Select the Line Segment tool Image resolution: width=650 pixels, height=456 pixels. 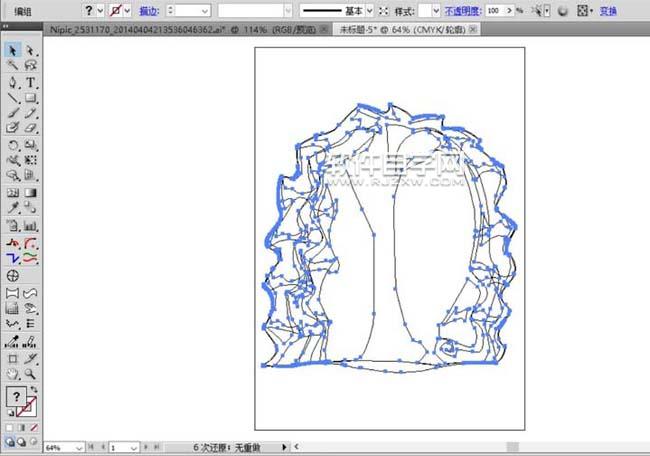(x=12, y=98)
